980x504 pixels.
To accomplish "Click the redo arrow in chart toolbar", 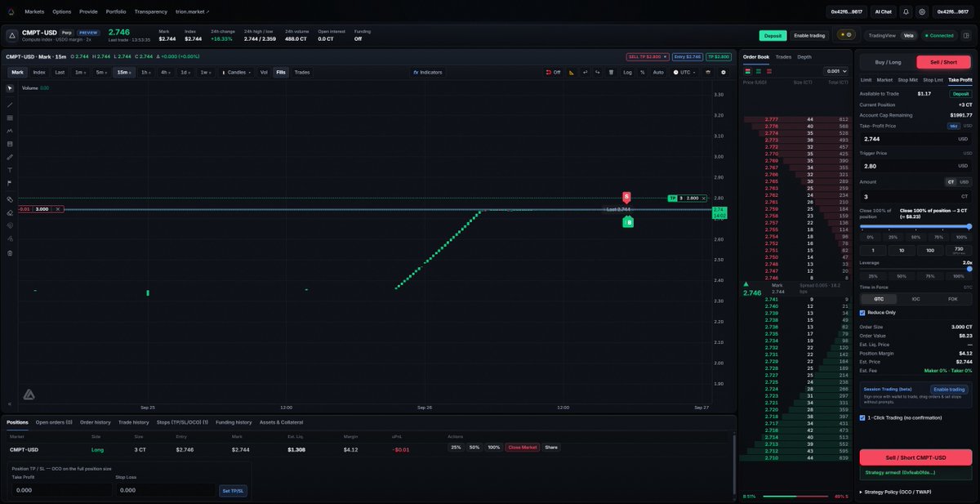I will click(599, 72).
